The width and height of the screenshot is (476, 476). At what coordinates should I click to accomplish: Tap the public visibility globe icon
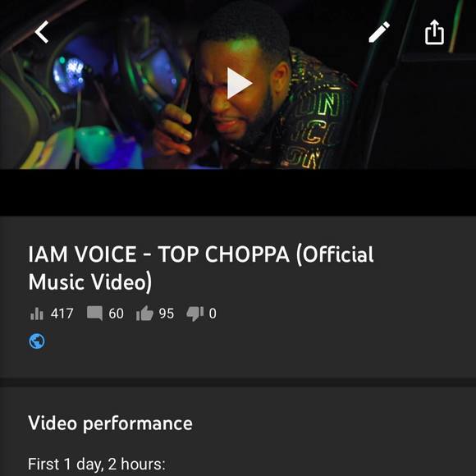[x=37, y=341]
